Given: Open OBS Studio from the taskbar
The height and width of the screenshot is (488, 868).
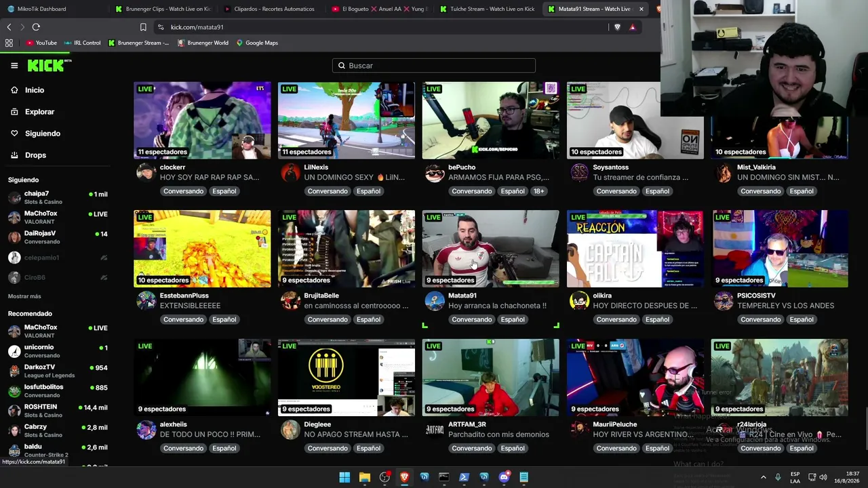Looking at the screenshot, I should pyautogui.click(x=384, y=477).
